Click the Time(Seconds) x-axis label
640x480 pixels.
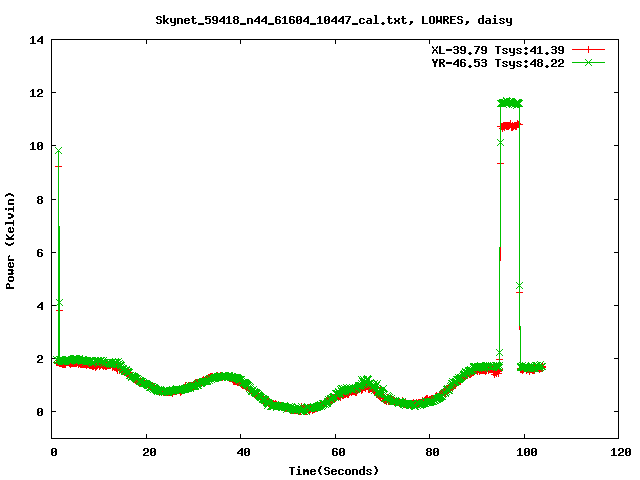coord(334,471)
